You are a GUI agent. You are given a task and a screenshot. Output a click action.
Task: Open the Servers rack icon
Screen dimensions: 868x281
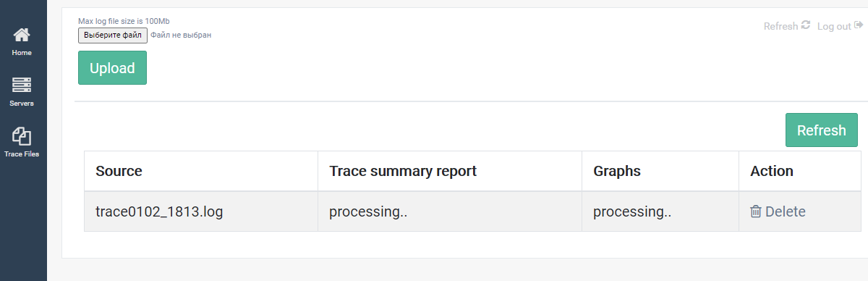pos(22,85)
